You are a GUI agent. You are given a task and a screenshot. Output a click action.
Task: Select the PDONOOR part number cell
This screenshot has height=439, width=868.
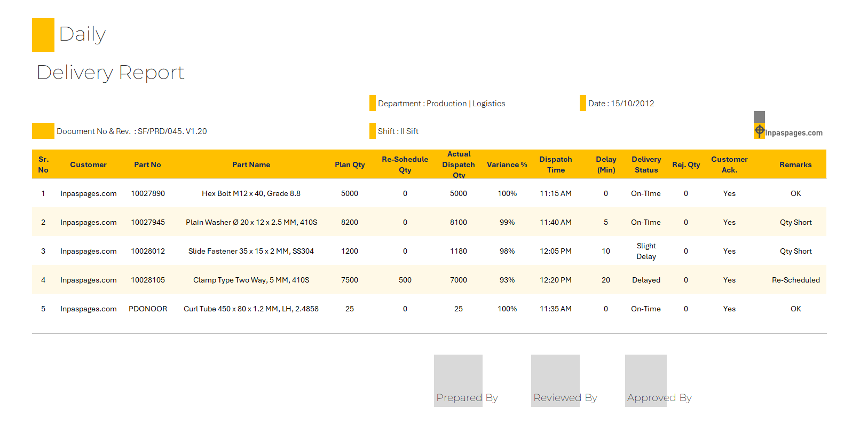click(148, 309)
